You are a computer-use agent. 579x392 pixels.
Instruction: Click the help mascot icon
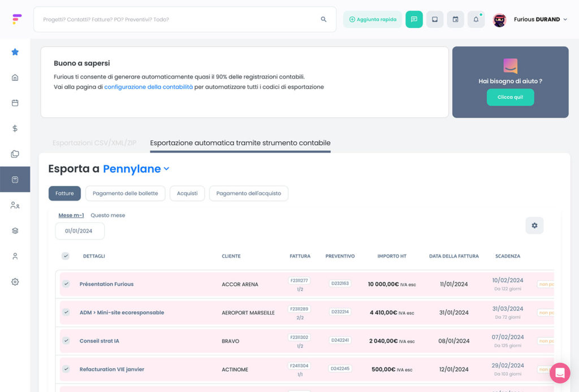coord(511,66)
